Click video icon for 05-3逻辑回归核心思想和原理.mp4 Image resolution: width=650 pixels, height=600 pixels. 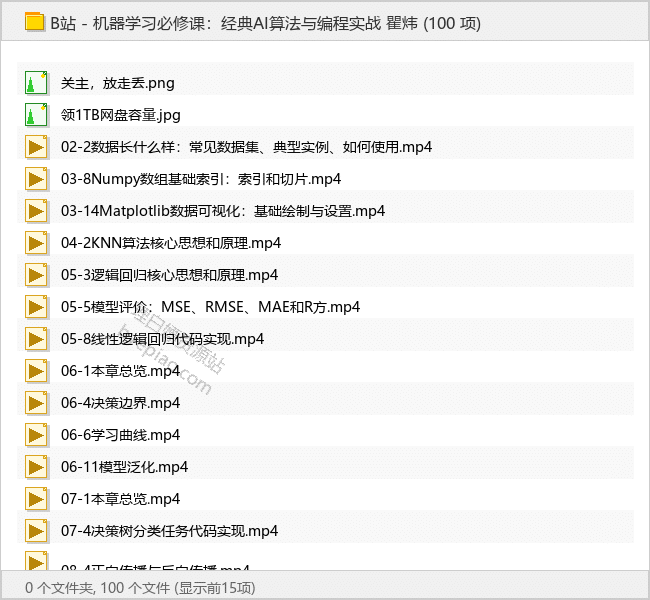coord(36,275)
